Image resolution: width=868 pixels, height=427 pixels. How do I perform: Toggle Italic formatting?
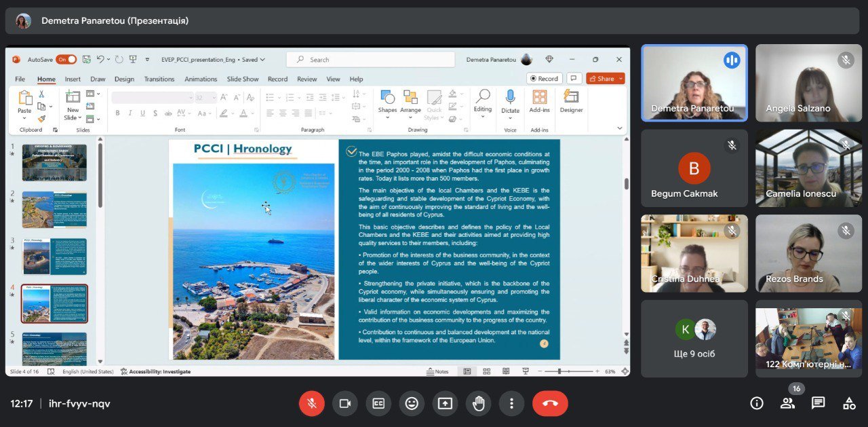(130, 113)
